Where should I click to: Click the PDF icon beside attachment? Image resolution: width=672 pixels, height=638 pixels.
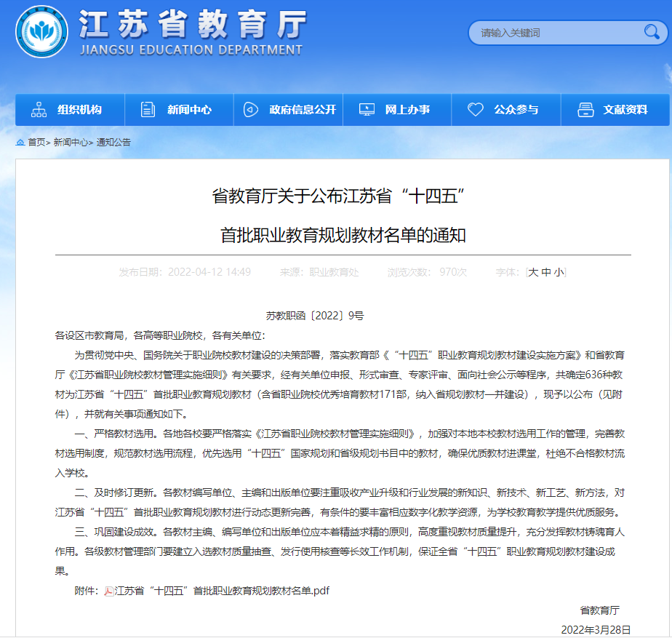pyautogui.click(x=109, y=591)
